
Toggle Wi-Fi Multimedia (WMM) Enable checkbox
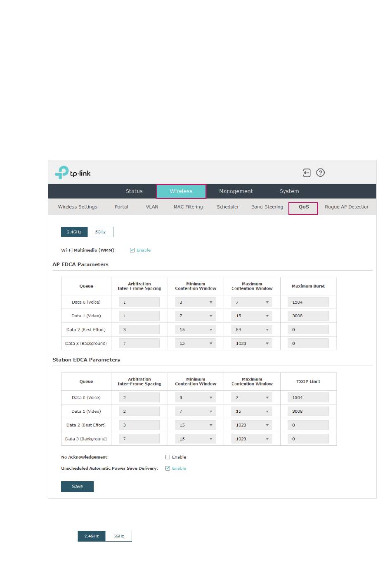tap(132, 250)
